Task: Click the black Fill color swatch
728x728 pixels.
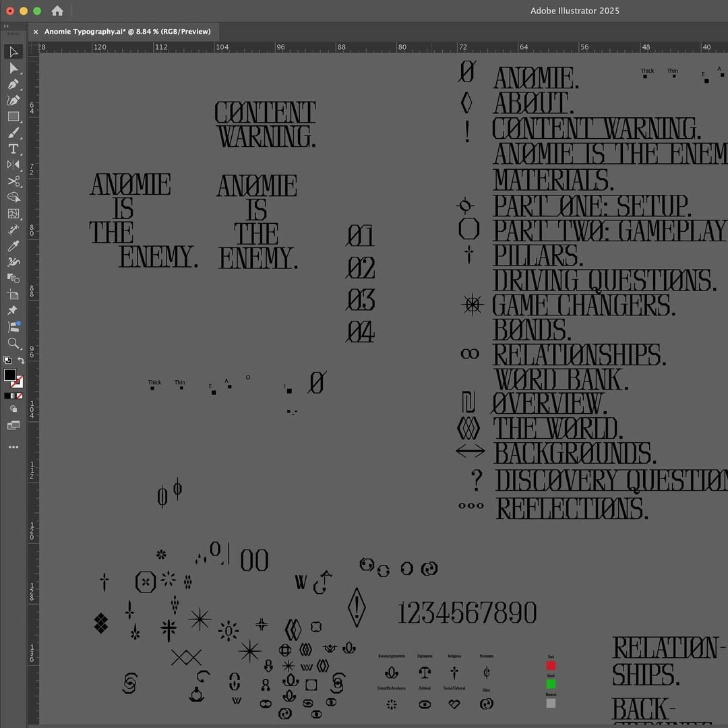Action: click(x=10, y=375)
